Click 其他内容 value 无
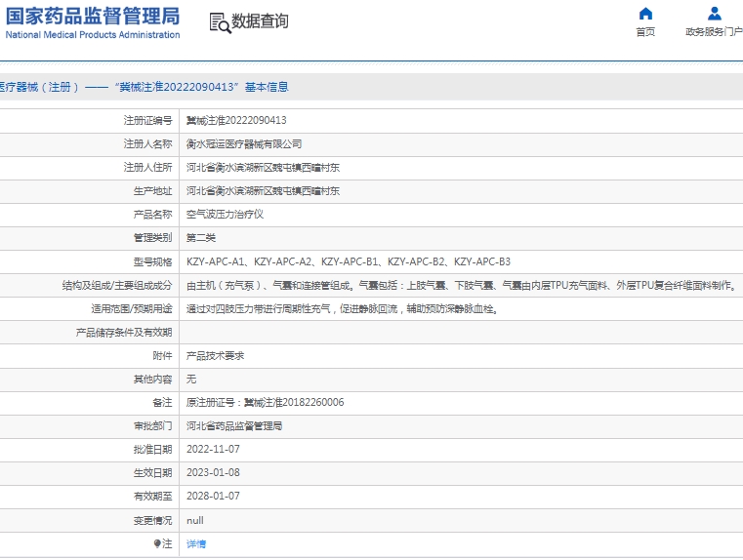 click(191, 379)
